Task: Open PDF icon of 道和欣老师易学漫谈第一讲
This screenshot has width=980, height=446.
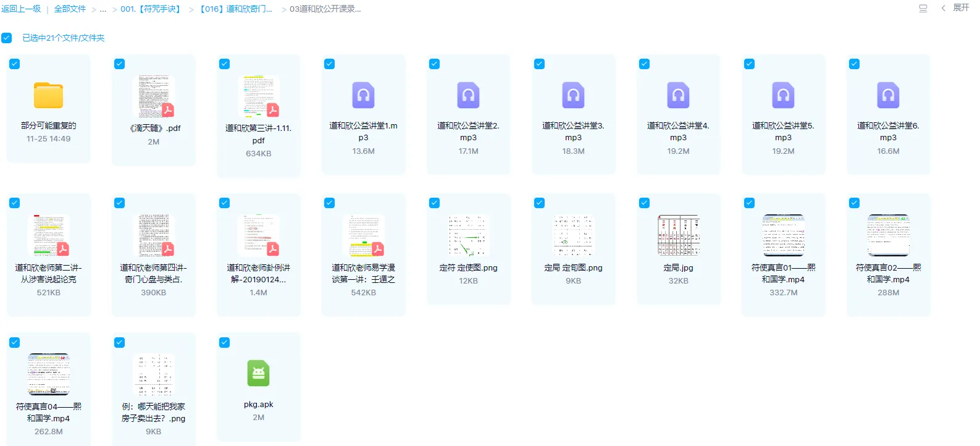Action: click(363, 235)
